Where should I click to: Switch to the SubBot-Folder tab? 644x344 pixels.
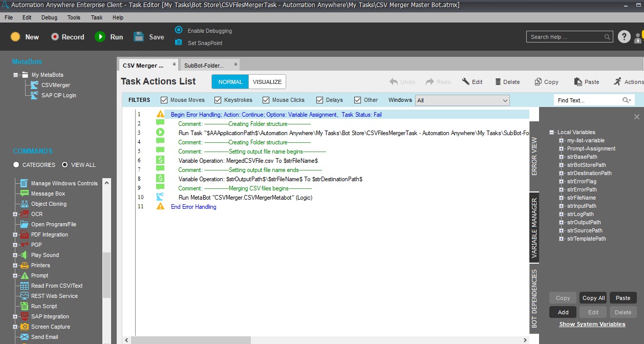pos(204,66)
